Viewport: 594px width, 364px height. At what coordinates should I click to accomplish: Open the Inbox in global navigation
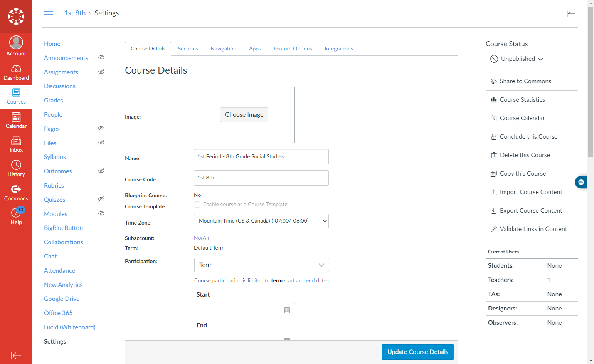click(16, 145)
